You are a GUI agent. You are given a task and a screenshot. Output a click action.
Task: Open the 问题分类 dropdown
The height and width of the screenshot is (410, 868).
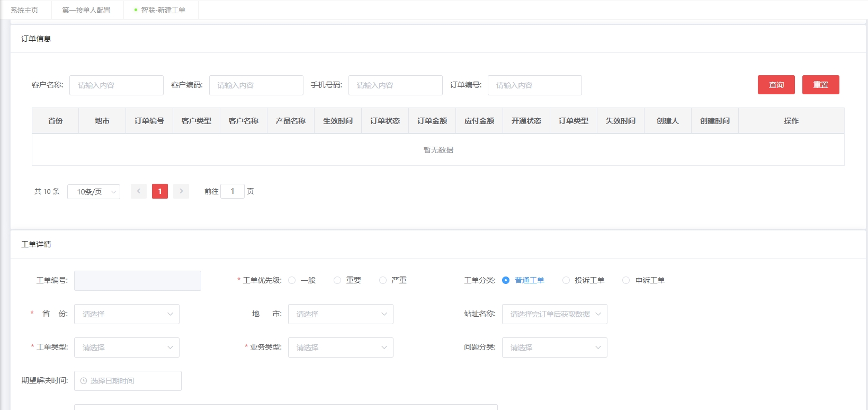(554, 347)
